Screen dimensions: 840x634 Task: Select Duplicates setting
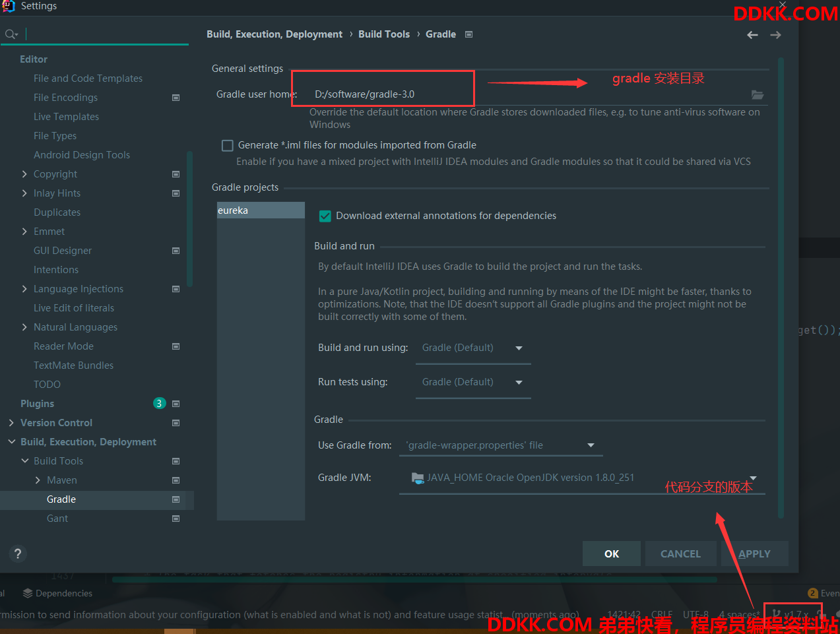pos(57,212)
